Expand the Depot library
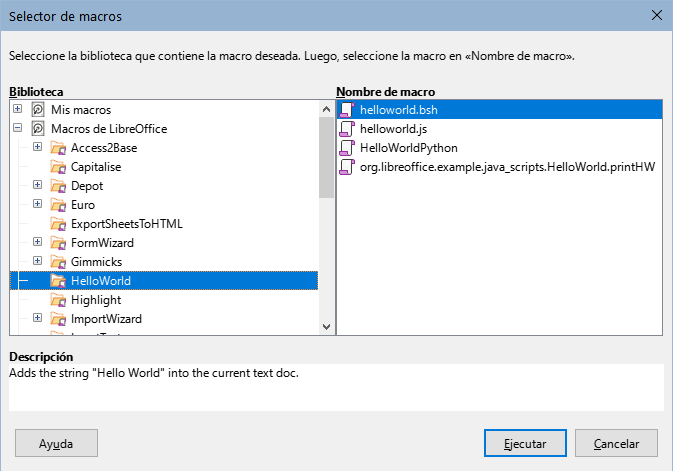The height and width of the screenshot is (471, 673). coord(37,185)
